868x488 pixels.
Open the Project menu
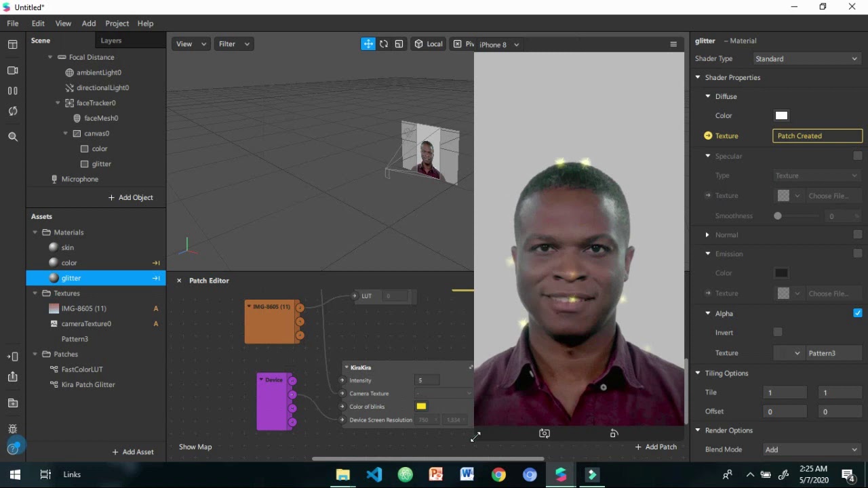coord(117,23)
